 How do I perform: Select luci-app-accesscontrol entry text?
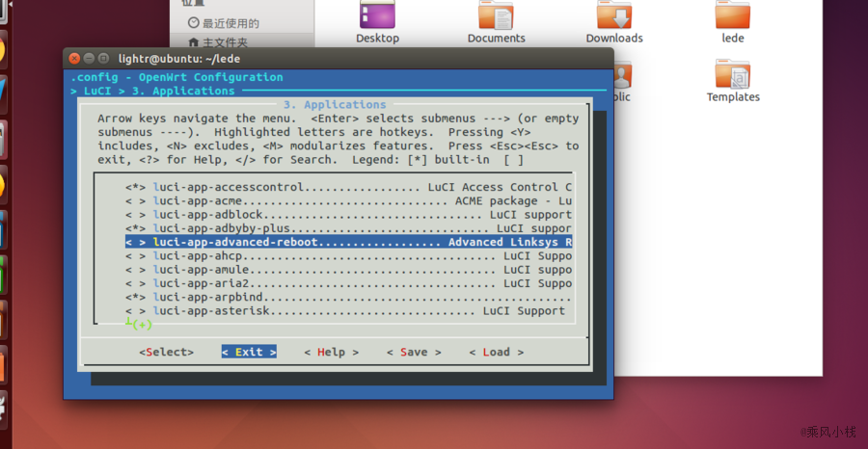pos(229,188)
